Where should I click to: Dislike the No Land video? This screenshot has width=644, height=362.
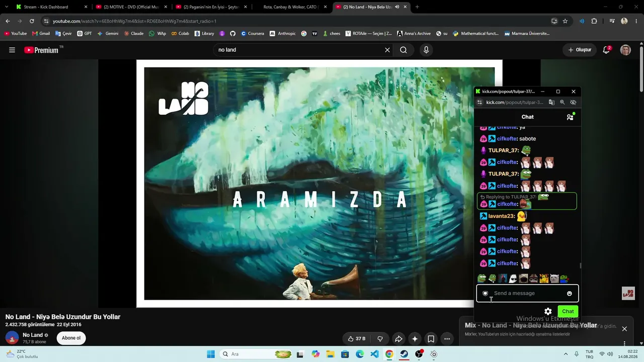click(380, 338)
